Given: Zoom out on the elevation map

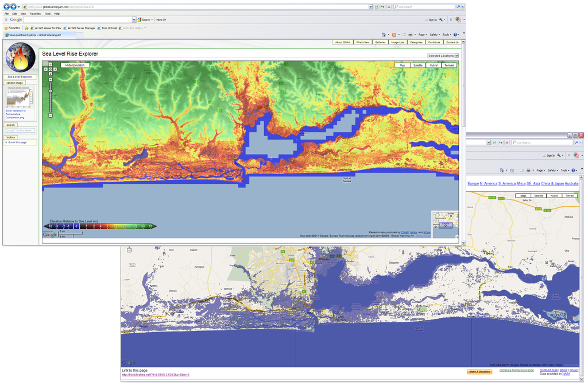Looking at the screenshot, I should (51, 115).
